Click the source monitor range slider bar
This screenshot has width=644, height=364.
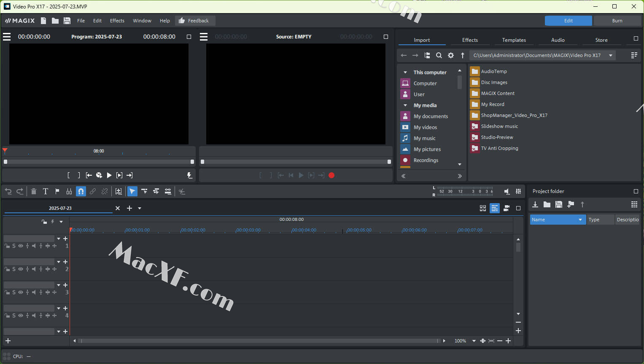[296, 162]
